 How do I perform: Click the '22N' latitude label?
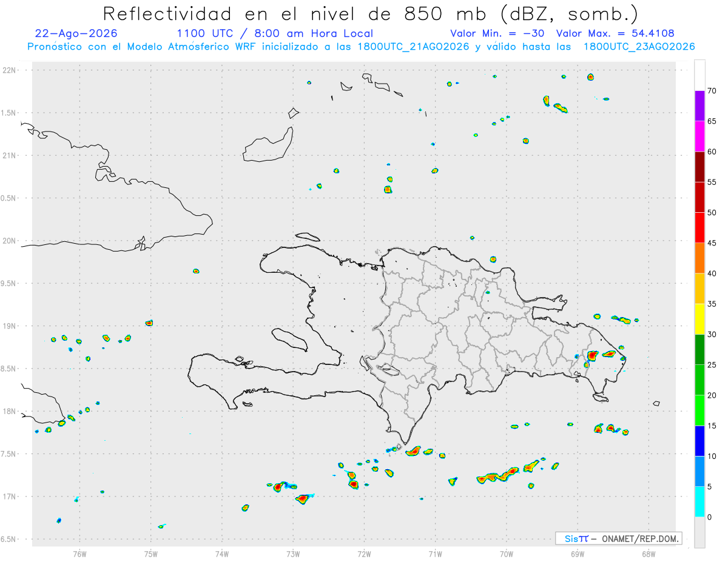tap(10, 70)
